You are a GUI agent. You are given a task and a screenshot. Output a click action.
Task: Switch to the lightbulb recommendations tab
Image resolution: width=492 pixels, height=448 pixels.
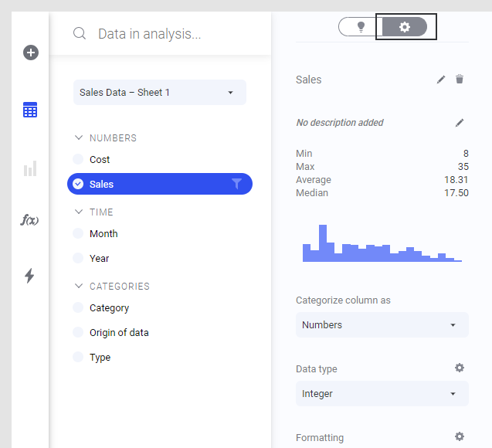360,27
